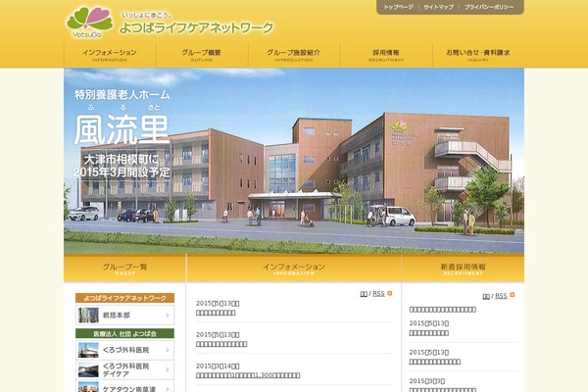Open the first 2015 May 13 information article

point(216,313)
